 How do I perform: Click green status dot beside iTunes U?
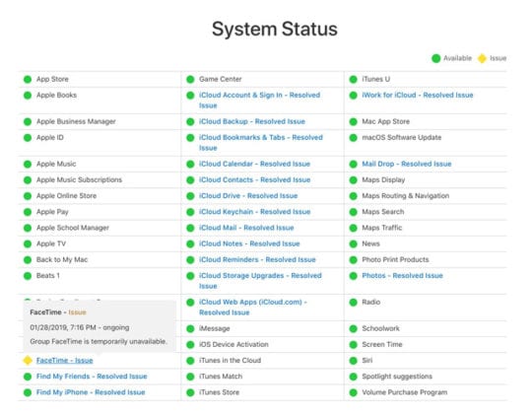coord(354,80)
